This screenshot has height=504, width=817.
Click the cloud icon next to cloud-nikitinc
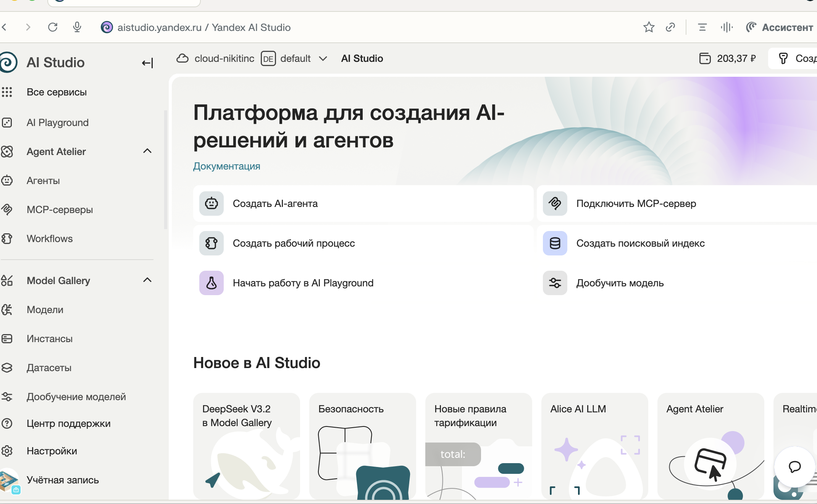point(182,58)
